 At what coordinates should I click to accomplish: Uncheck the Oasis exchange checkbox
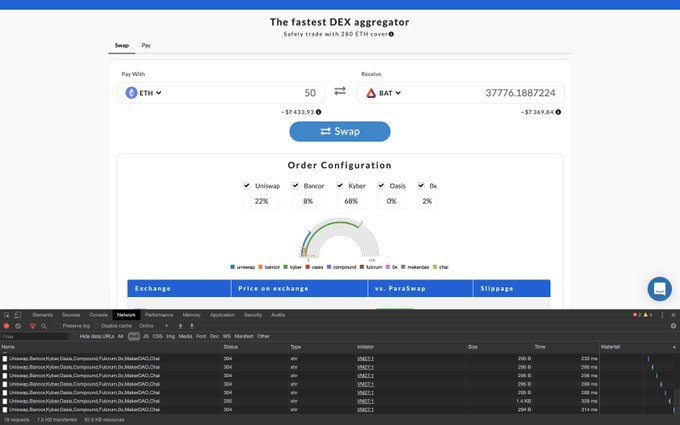(381, 186)
